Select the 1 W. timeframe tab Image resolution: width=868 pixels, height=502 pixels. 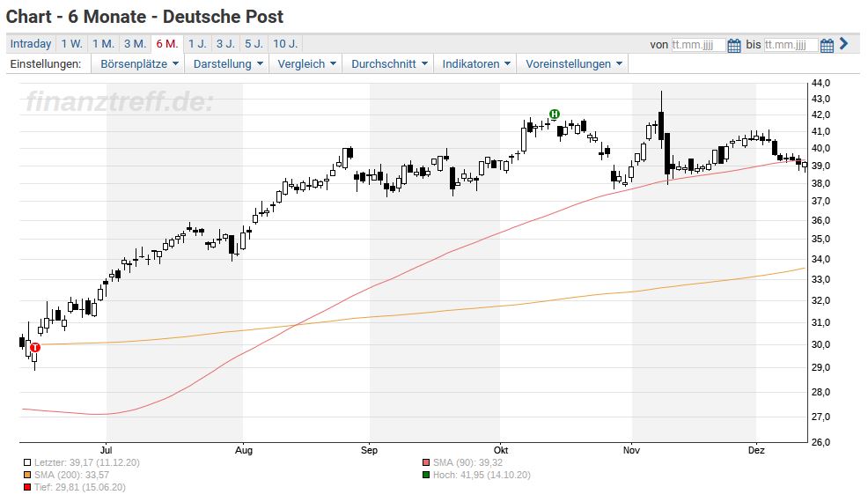point(71,44)
